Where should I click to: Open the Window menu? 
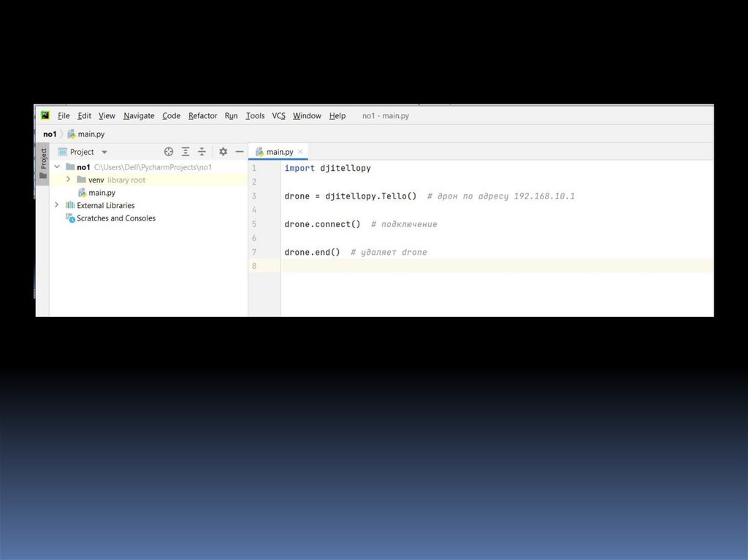[x=307, y=115]
